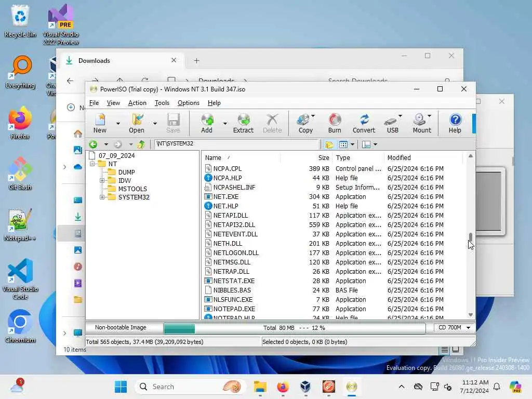Screen dimensions: 532x399
Task: Add a new tab in File Explorer
Action: 196,61
